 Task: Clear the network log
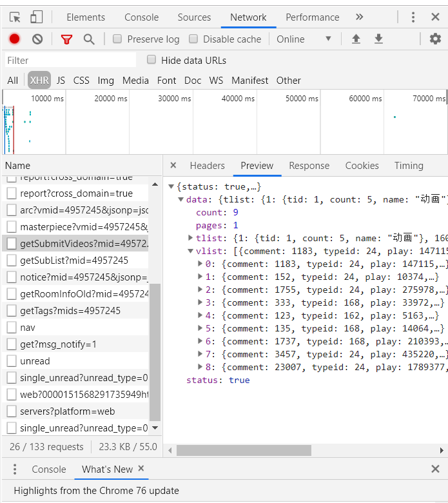pos(37,39)
